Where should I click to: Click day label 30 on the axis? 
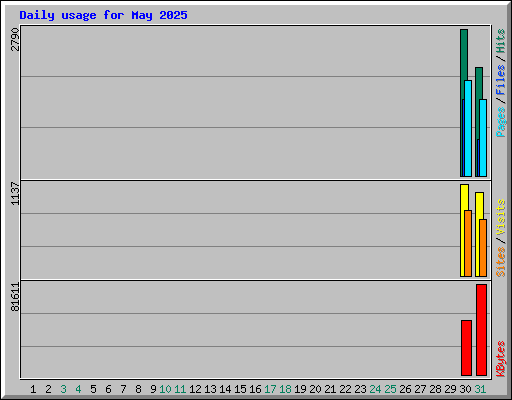coord(465,389)
